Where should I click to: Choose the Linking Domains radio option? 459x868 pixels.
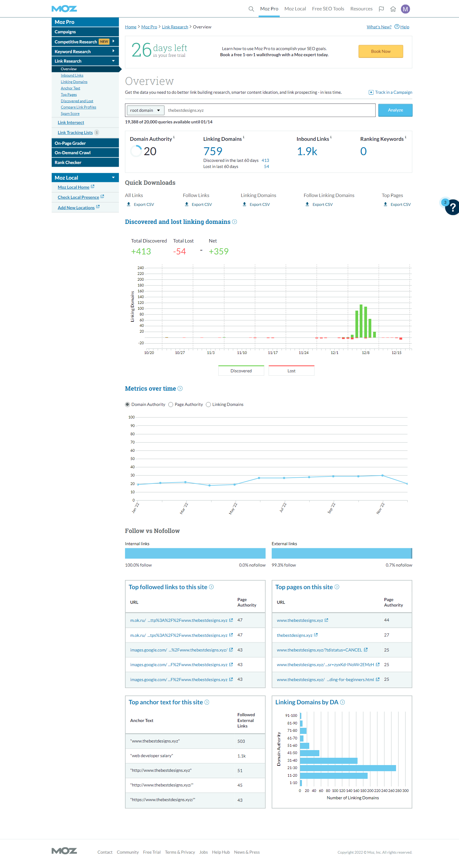tap(208, 404)
